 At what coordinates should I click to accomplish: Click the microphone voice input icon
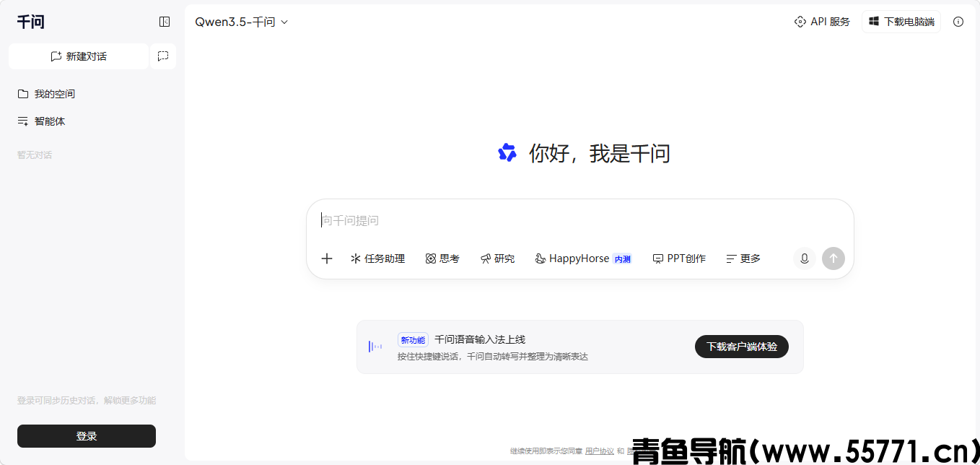tap(805, 258)
